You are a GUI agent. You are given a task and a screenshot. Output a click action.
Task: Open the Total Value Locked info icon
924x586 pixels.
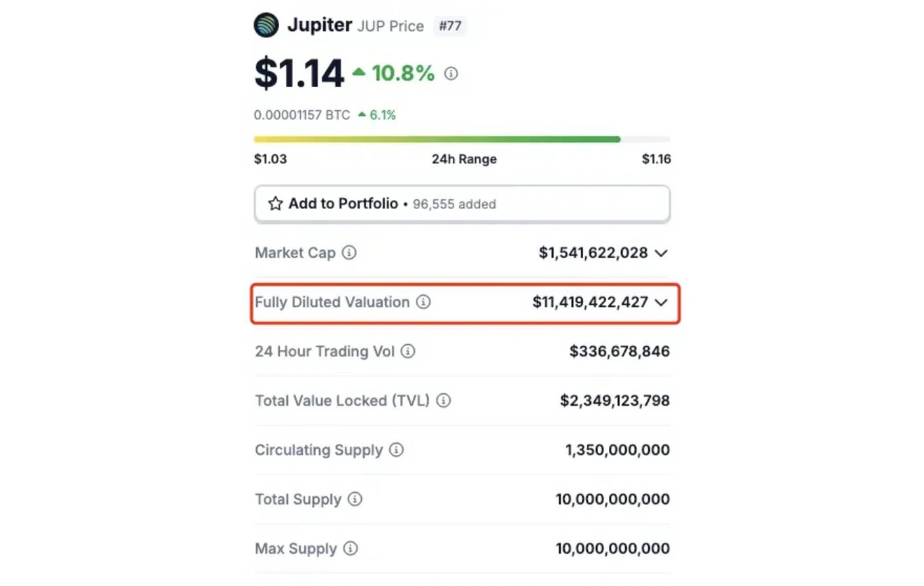click(444, 400)
